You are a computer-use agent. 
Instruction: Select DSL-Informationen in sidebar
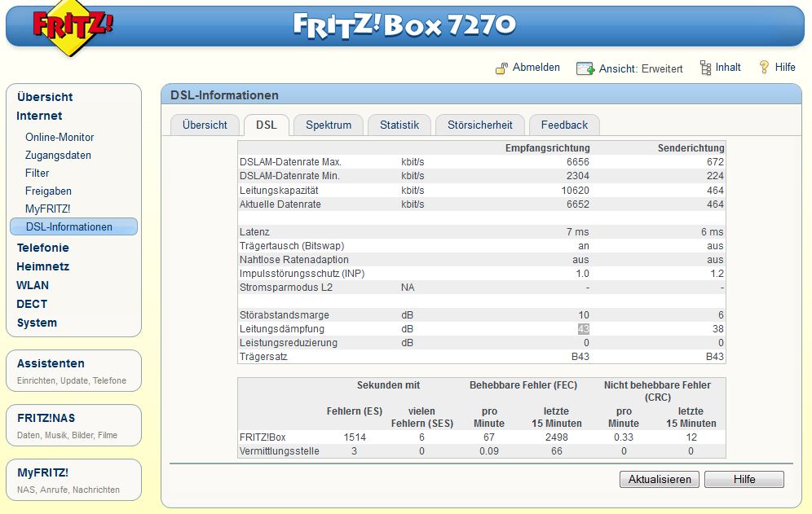coord(73,226)
